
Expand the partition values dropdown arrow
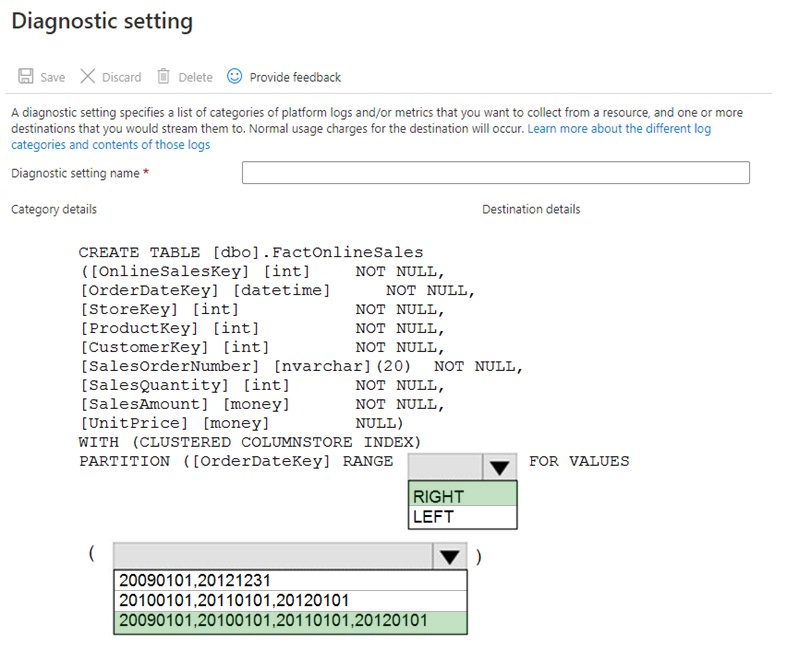coord(449,556)
